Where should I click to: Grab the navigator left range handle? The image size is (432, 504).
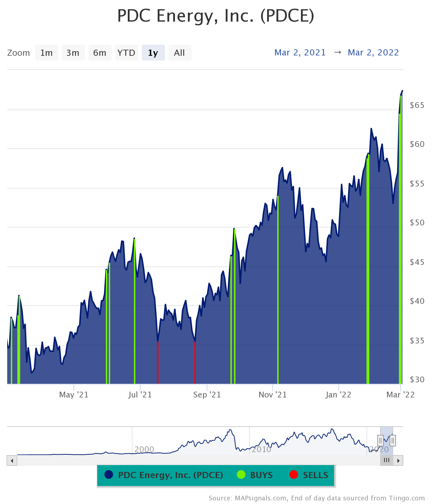[x=381, y=440]
